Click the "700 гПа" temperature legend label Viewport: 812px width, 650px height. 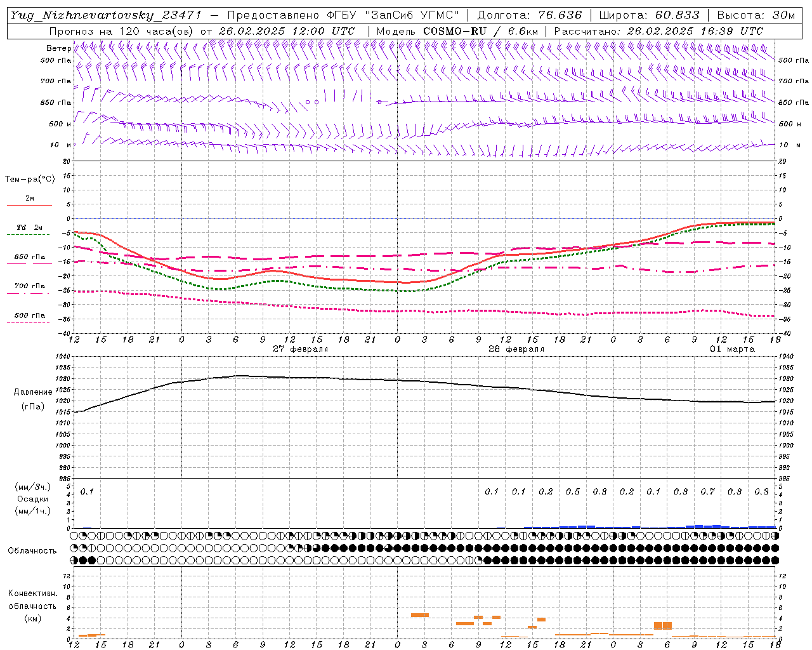tap(30, 286)
